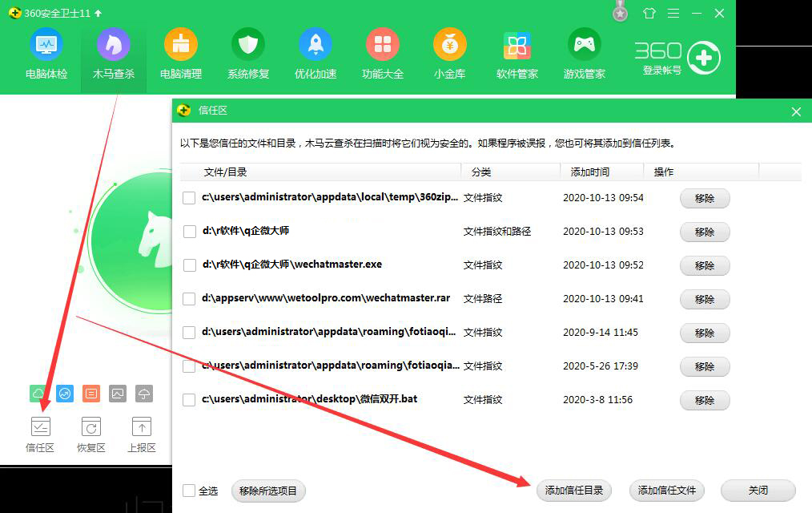Click 移除 for wechatmaster.rar

point(705,300)
